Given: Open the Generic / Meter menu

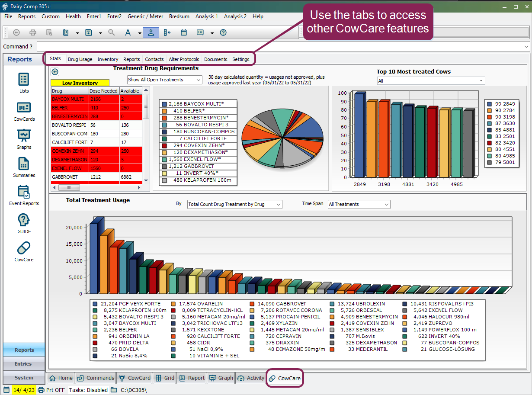Looking at the screenshot, I should coord(145,16).
